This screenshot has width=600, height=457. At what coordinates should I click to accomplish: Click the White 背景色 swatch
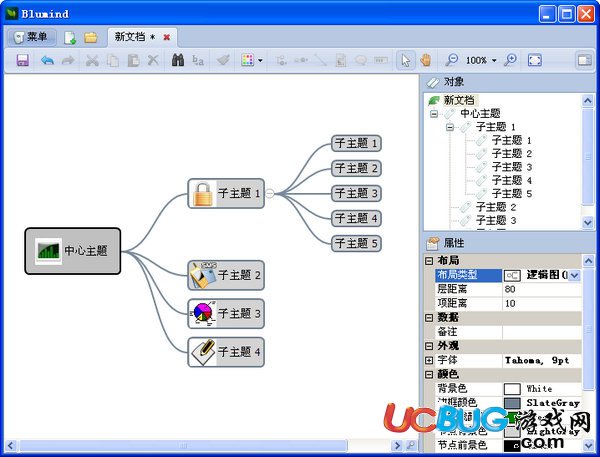(x=512, y=389)
